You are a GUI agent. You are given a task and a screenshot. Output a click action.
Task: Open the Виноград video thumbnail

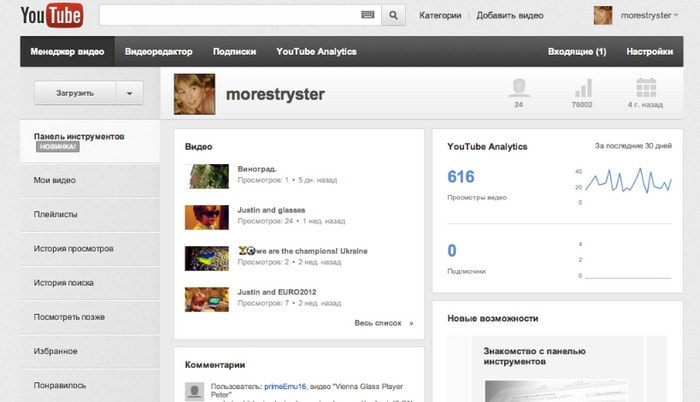207,176
